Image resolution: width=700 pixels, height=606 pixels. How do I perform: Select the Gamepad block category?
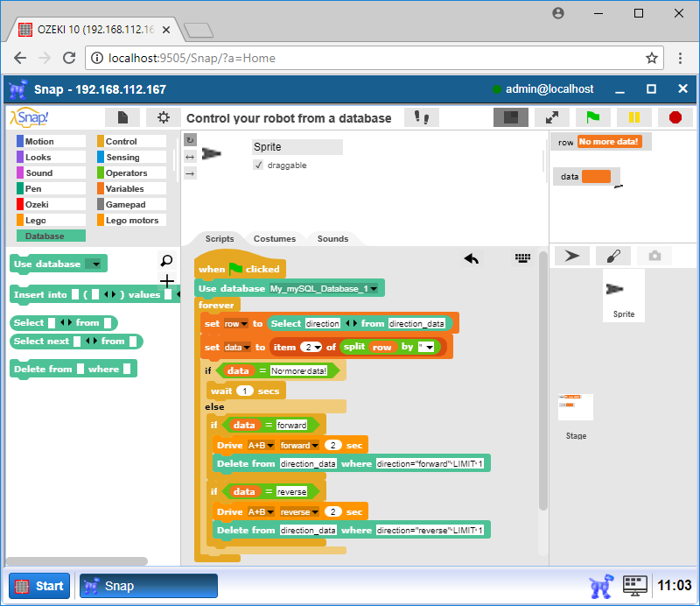pyautogui.click(x=132, y=204)
